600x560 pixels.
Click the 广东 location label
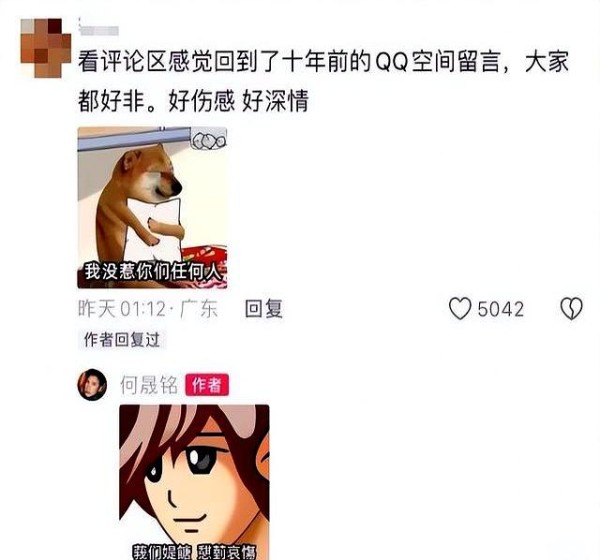(x=198, y=309)
